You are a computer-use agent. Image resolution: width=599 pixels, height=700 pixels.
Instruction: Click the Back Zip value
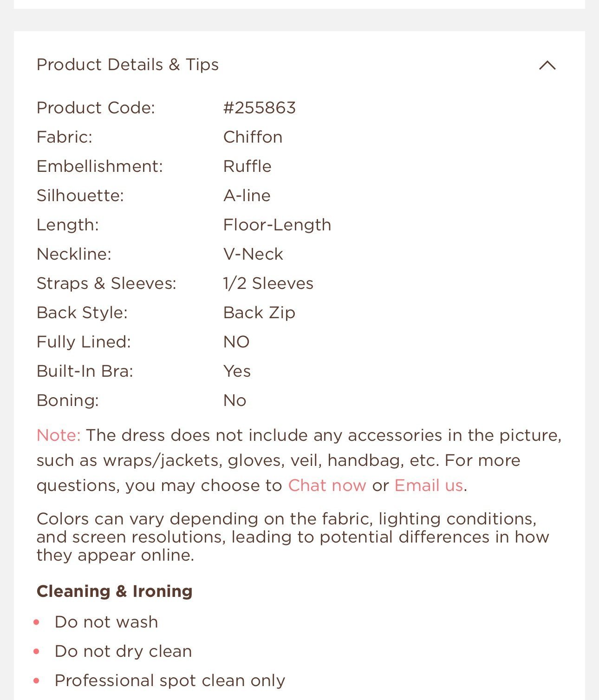point(259,313)
